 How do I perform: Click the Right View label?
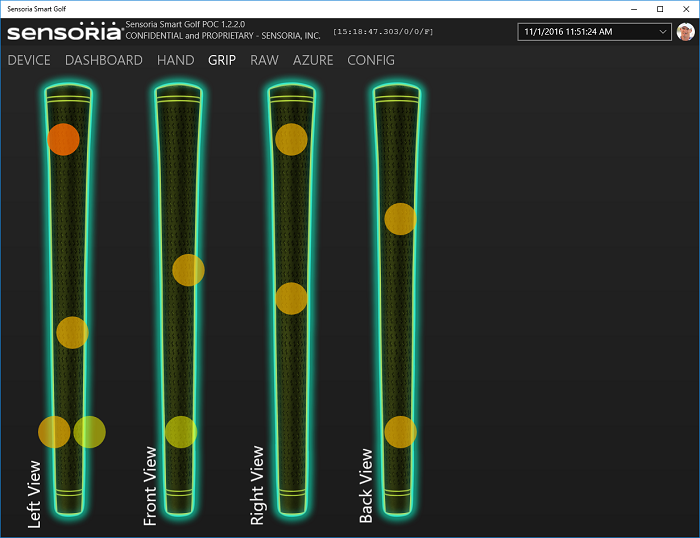tap(257, 485)
